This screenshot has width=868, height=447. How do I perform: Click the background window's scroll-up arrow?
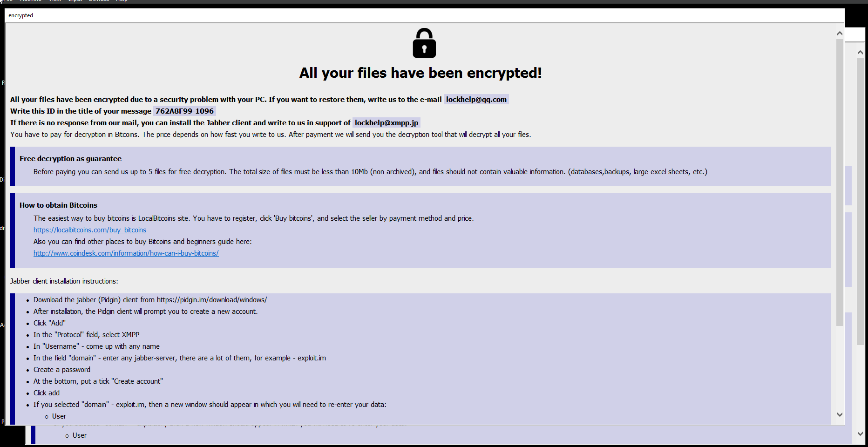(860, 52)
